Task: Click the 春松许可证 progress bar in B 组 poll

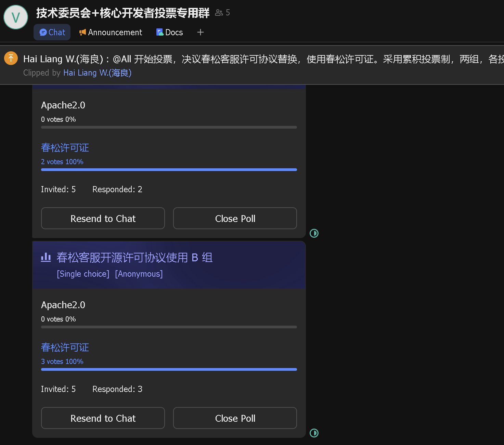Action: click(169, 369)
